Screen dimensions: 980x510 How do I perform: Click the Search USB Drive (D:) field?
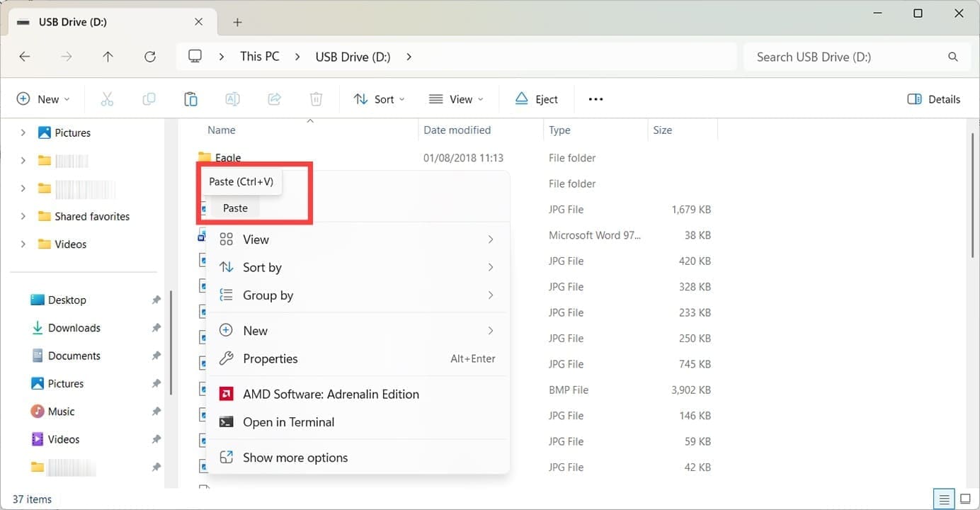tap(857, 57)
